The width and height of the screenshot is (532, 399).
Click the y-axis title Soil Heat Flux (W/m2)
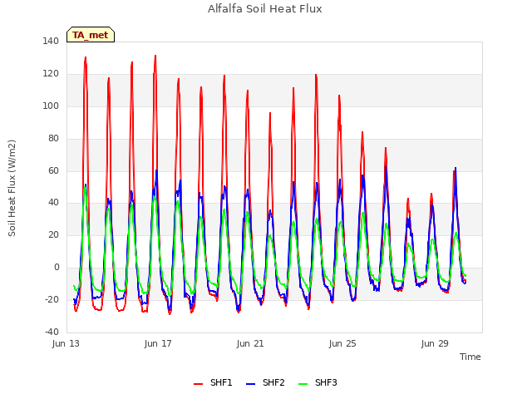[12, 188]
